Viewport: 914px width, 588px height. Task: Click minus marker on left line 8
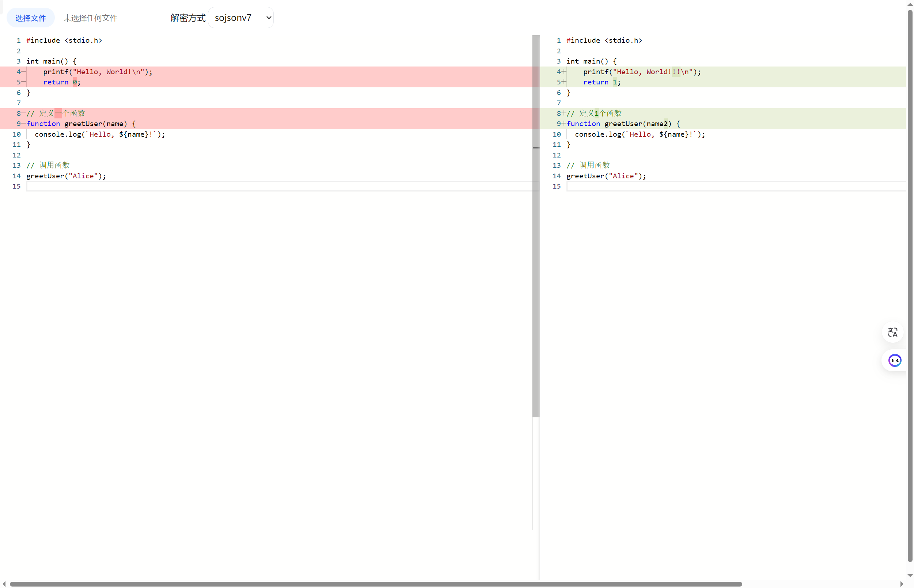point(24,113)
